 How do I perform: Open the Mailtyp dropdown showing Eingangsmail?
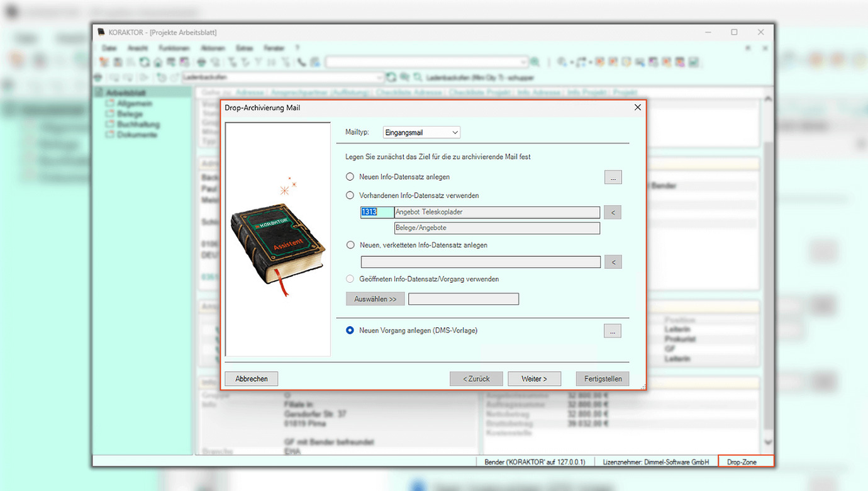[x=421, y=133]
